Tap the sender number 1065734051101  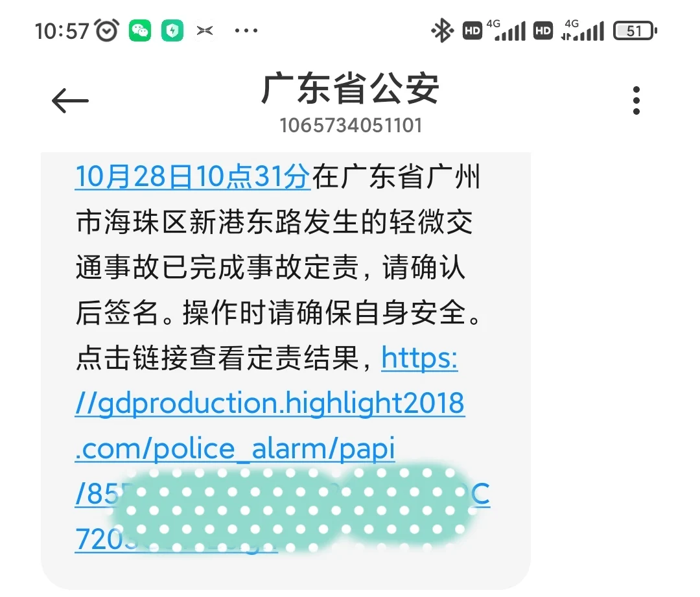(351, 126)
